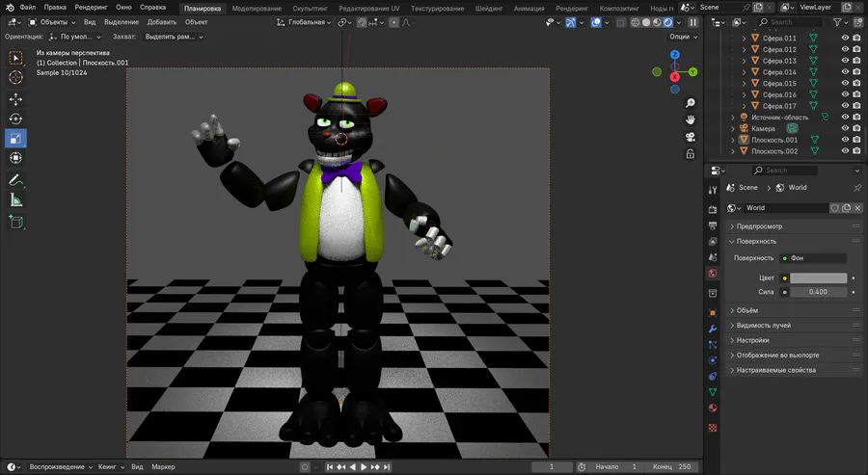The height and width of the screenshot is (475, 868).
Task: Open the Tool properties tab
Action: click(713, 190)
